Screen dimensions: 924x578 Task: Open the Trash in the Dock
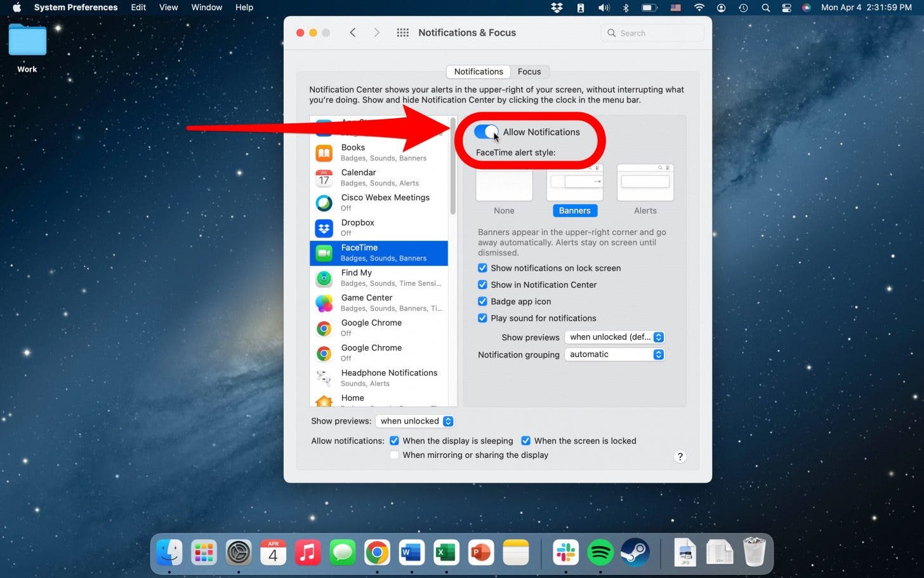pos(754,553)
